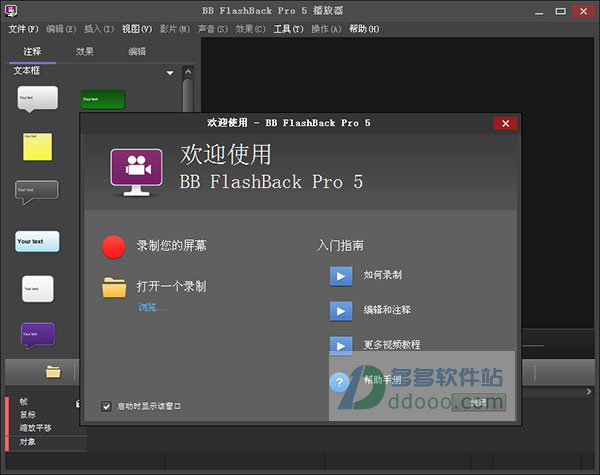Click the annotations list scrollbar thumb
The image size is (600, 475).
click(x=188, y=96)
